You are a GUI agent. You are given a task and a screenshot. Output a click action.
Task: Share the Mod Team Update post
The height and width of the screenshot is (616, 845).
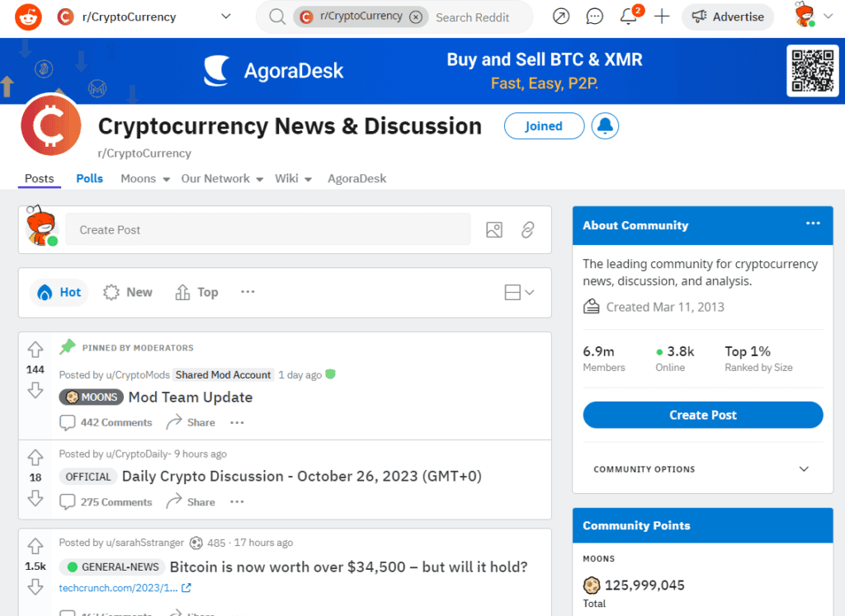191,423
